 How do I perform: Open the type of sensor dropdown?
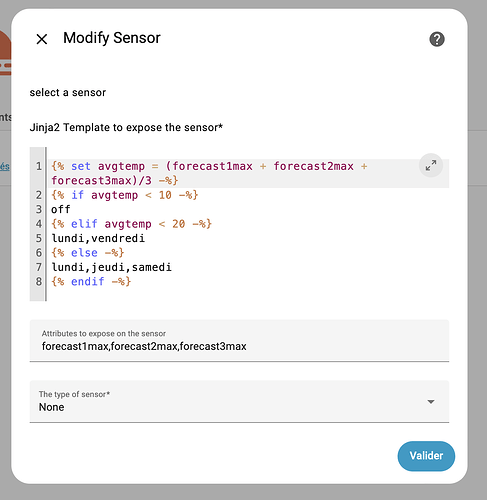[x=239, y=401]
